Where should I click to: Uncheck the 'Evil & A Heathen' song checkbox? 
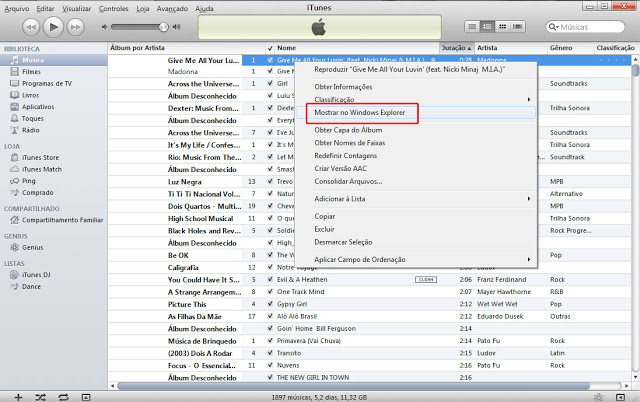[x=270, y=279]
